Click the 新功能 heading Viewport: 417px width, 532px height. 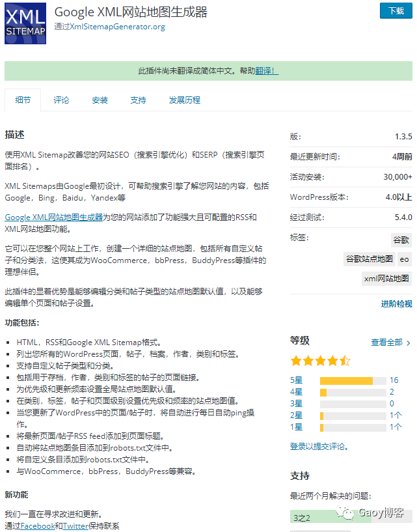pyautogui.click(x=16, y=495)
